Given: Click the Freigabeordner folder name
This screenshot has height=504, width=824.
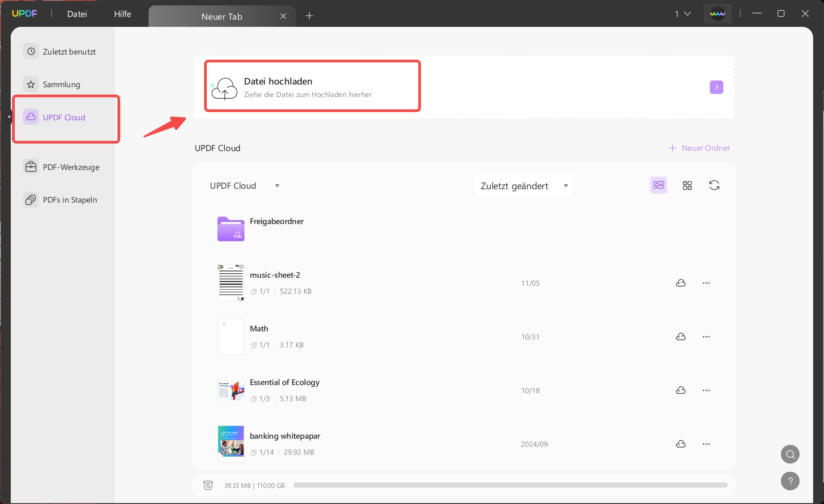Looking at the screenshot, I should pyautogui.click(x=277, y=221).
